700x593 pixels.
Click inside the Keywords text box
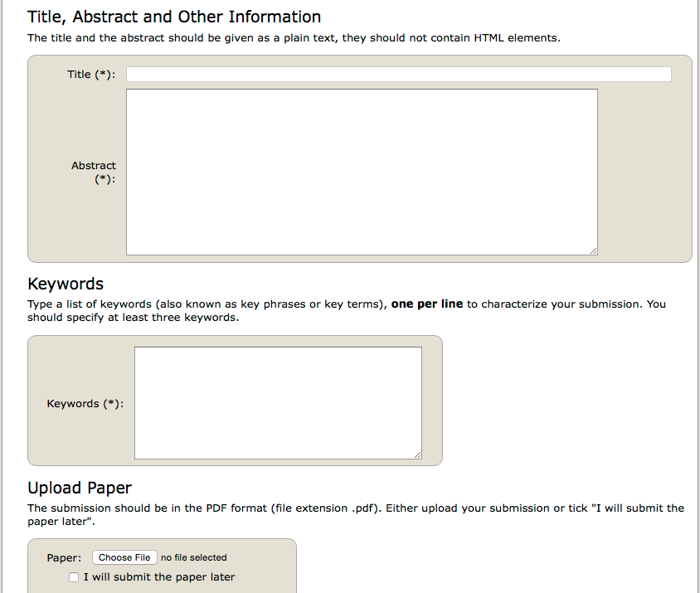click(278, 402)
